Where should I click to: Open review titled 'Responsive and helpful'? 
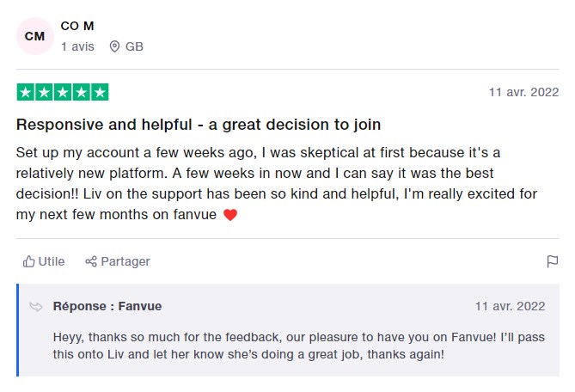pos(199,125)
